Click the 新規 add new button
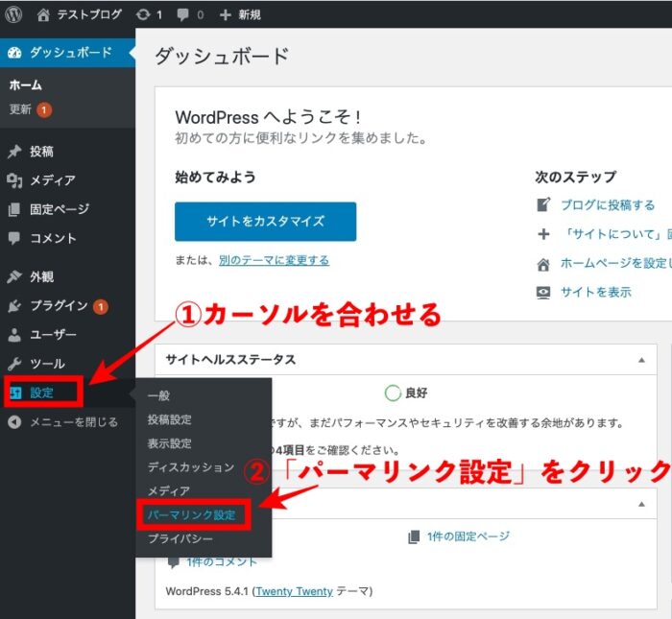This screenshot has width=672, height=619. [240, 14]
